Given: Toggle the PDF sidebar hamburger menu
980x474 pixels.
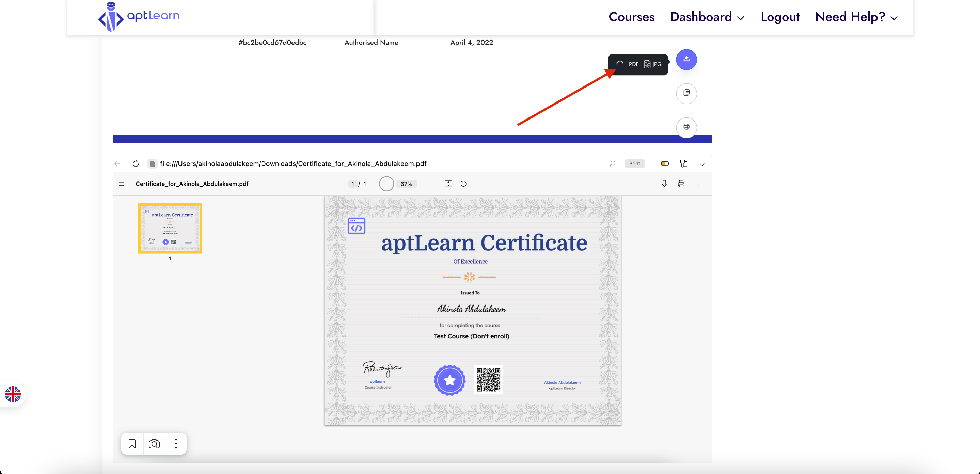Looking at the screenshot, I should click(121, 184).
